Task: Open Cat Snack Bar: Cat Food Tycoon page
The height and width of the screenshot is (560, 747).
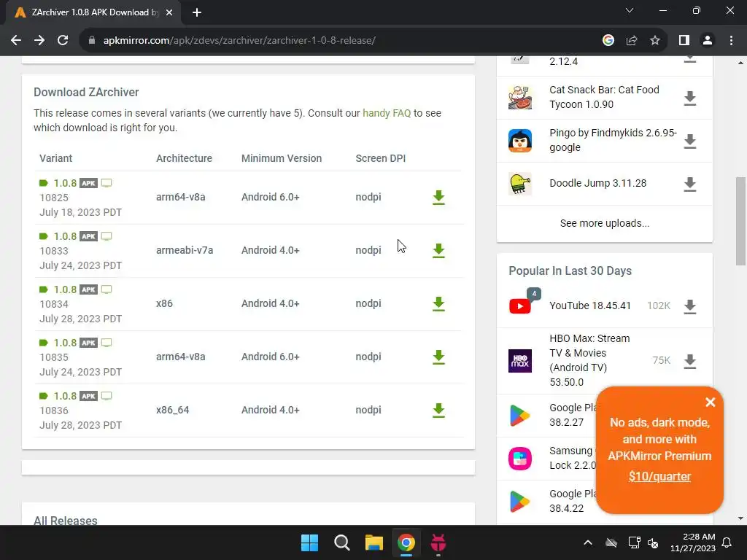Action: [604, 97]
